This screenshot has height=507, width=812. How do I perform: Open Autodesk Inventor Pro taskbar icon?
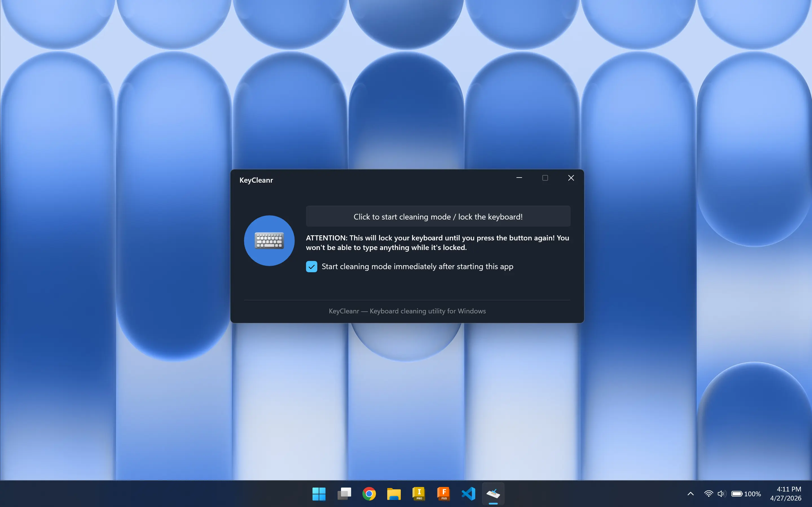pyautogui.click(x=419, y=493)
